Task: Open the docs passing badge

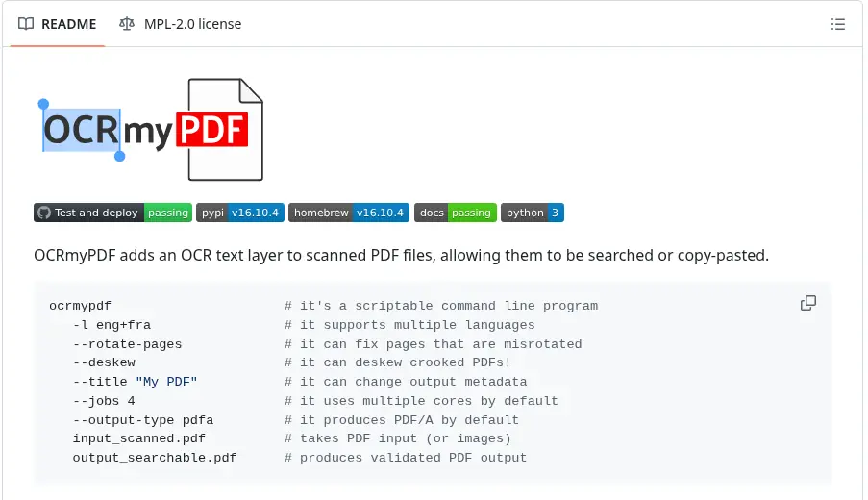Action: (x=456, y=212)
